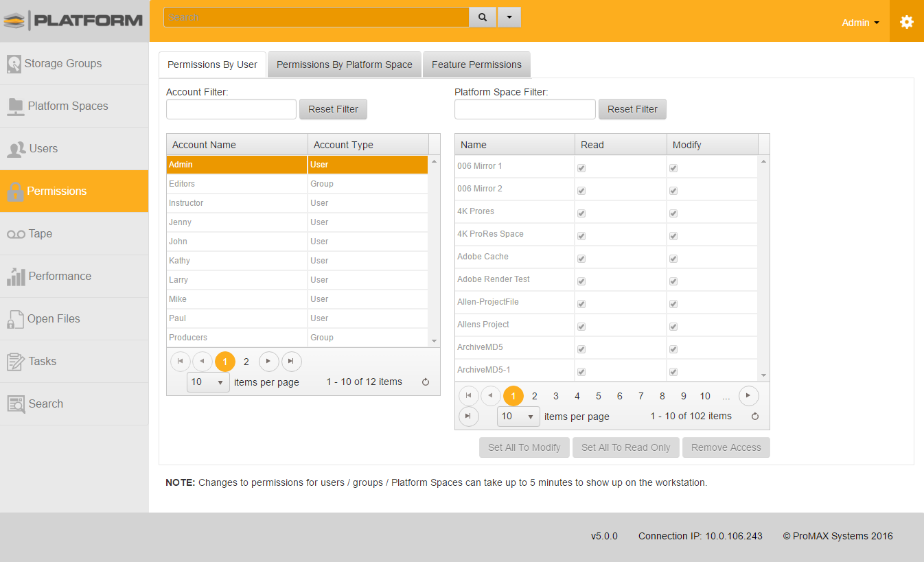Open the Tasks section
Image resolution: width=924 pixels, height=562 pixels.
pyautogui.click(x=74, y=362)
